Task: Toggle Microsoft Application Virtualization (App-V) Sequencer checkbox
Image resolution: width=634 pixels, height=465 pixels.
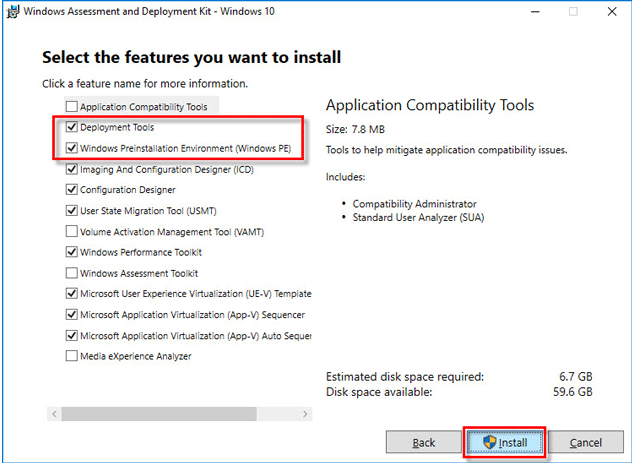Action: click(71, 314)
